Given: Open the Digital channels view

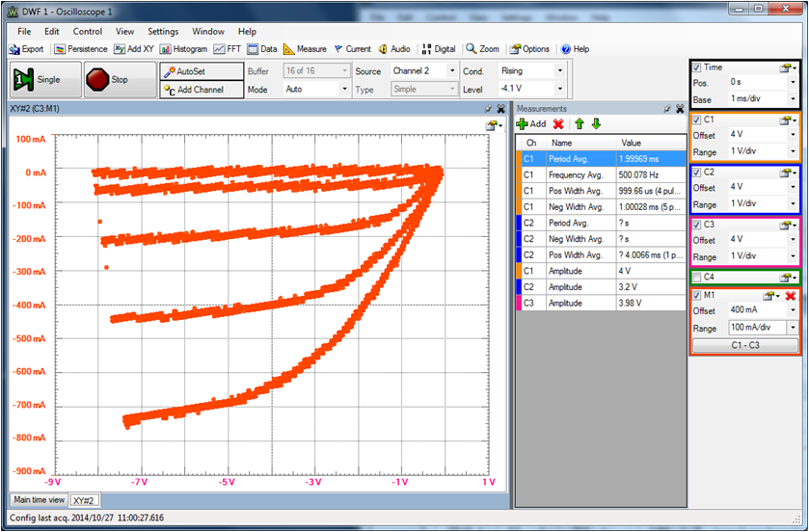Looking at the screenshot, I should (x=439, y=49).
